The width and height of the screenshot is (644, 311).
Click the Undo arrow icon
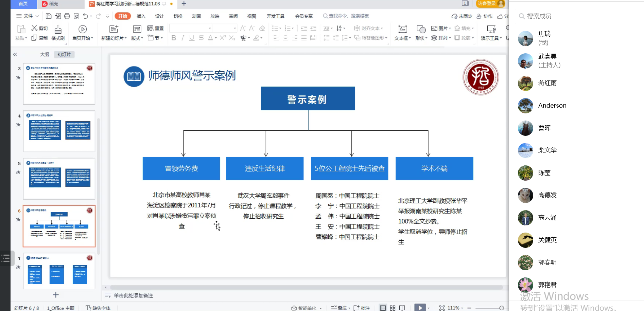85,16
